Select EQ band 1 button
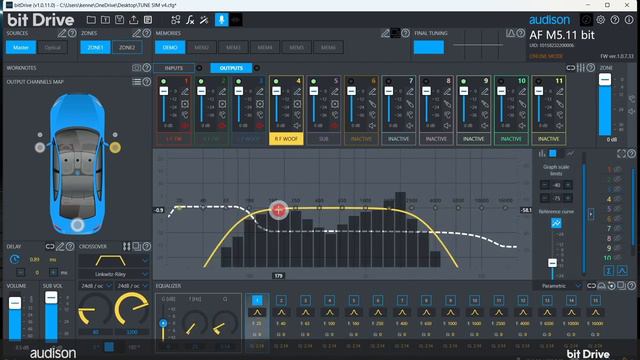Screen dimensions: 640x360 click(x=257, y=300)
